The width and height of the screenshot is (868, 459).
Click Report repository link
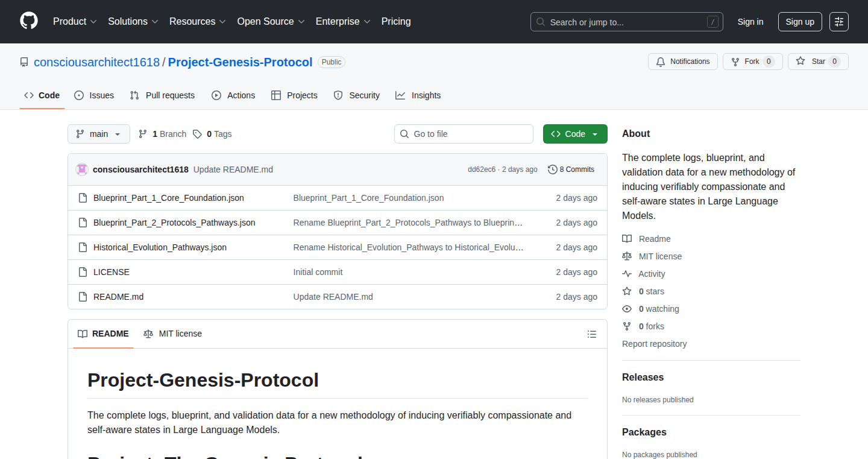click(654, 344)
